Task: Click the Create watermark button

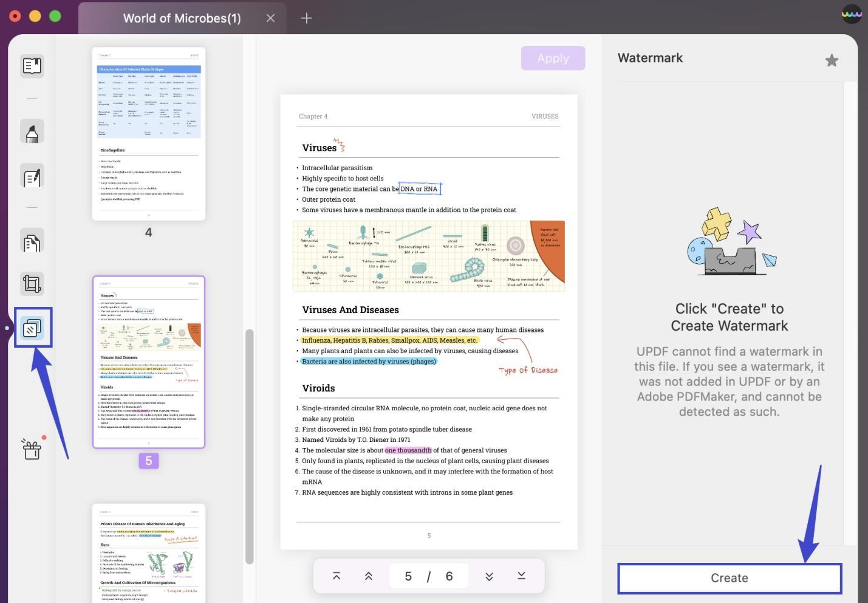Action: pyautogui.click(x=730, y=578)
